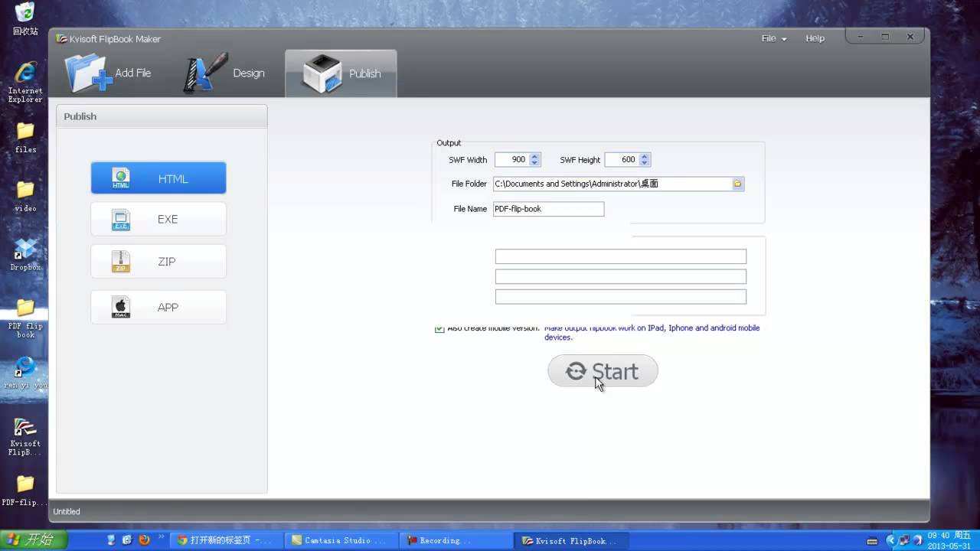Select the PDF-flip... folder on desktop
The height and width of the screenshot is (551, 980).
click(25, 491)
